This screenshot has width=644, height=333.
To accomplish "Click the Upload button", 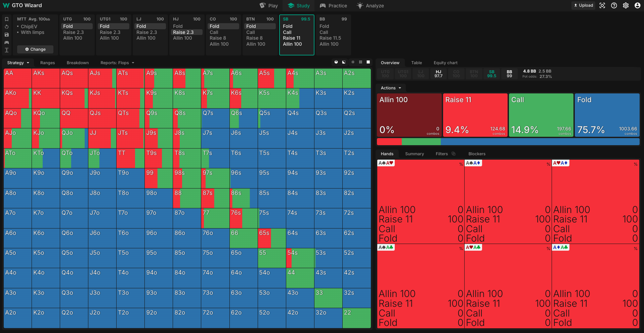I will click(584, 5).
